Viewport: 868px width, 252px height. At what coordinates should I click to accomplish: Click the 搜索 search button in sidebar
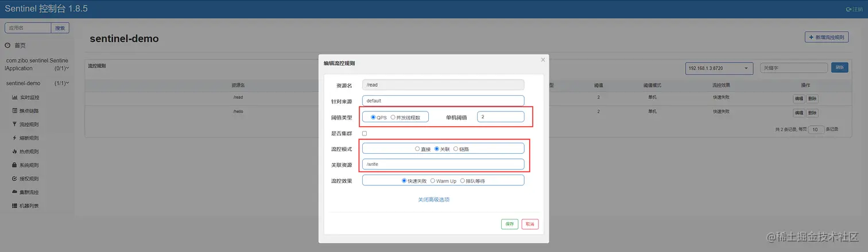coord(60,28)
